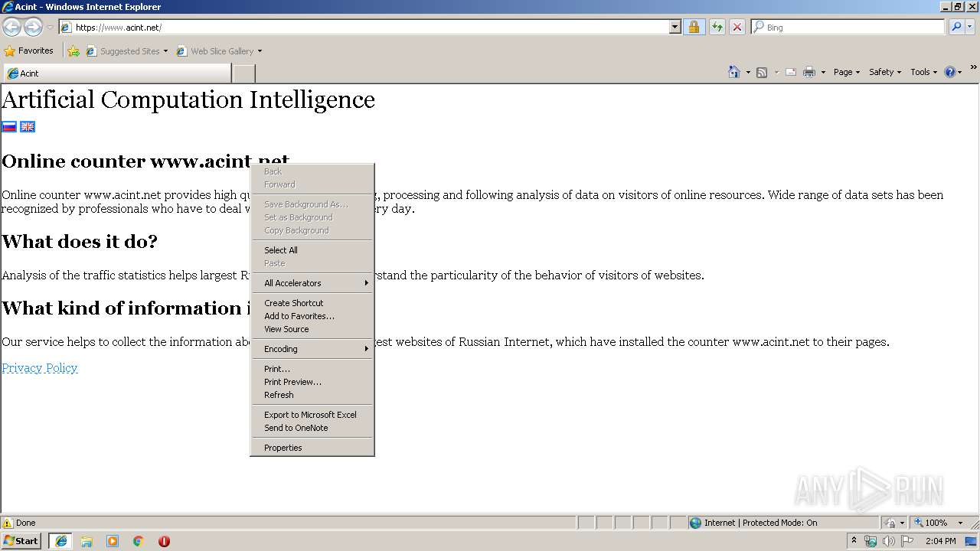Expand the address bar history dropdown
Image resolution: width=980 pixels, height=551 pixels.
(x=675, y=27)
